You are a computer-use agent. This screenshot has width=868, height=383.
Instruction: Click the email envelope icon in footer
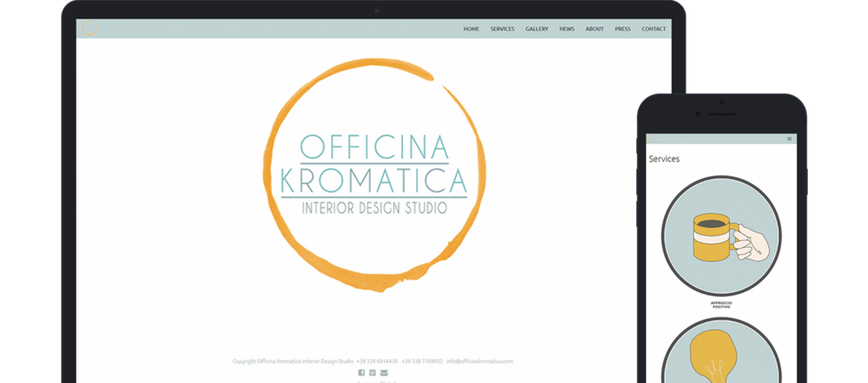[x=384, y=373]
